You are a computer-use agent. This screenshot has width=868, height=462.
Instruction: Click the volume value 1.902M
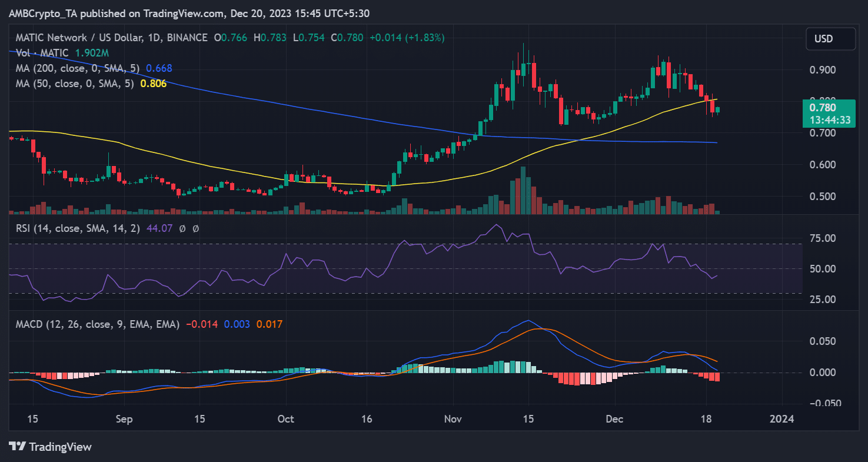92,53
